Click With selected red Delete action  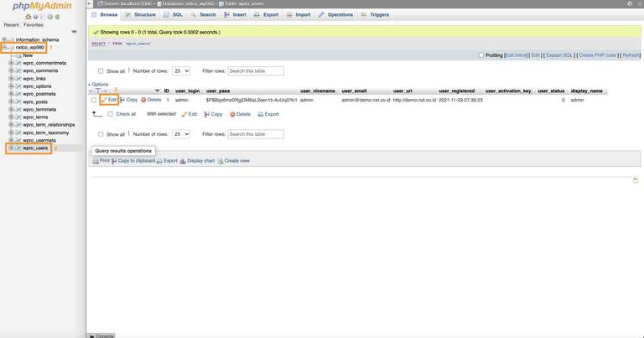(x=241, y=114)
